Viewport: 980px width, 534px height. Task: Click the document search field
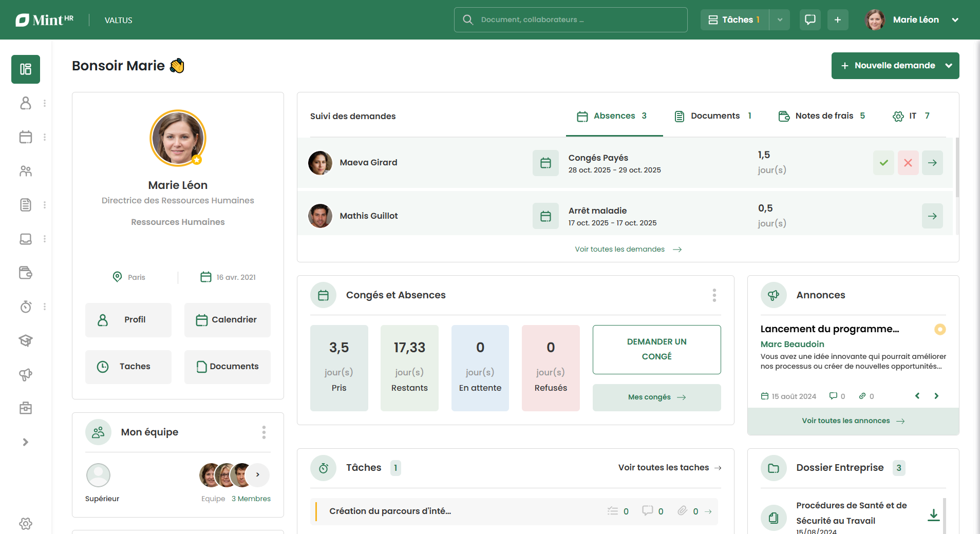click(x=571, y=20)
